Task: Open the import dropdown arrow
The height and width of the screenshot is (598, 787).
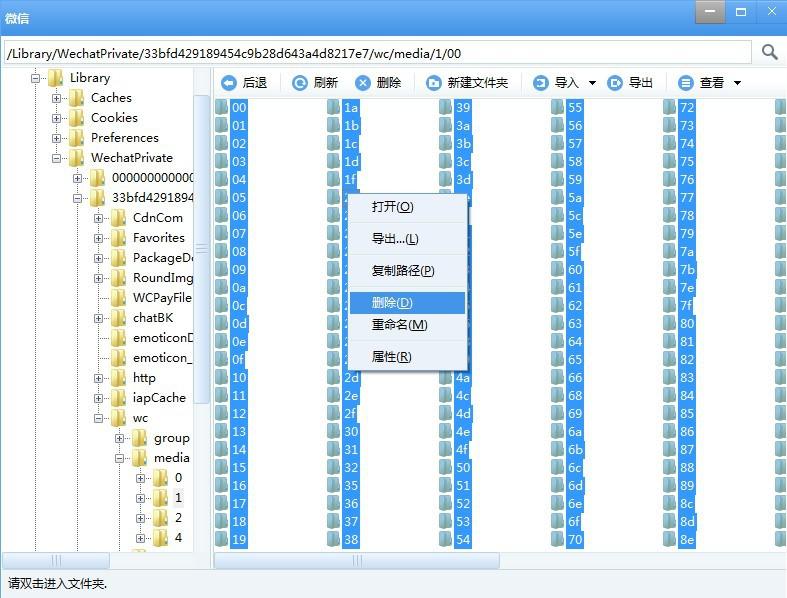Action: pyautogui.click(x=592, y=83)
